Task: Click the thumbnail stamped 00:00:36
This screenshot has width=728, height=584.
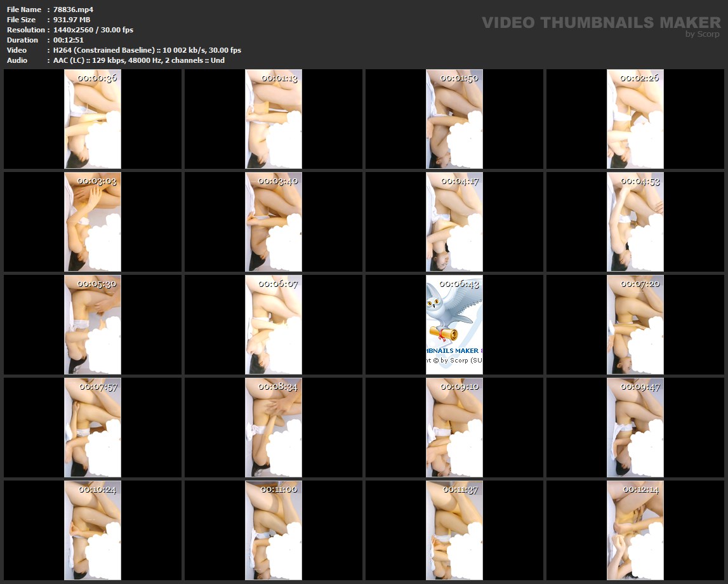Action: (93, 119)
